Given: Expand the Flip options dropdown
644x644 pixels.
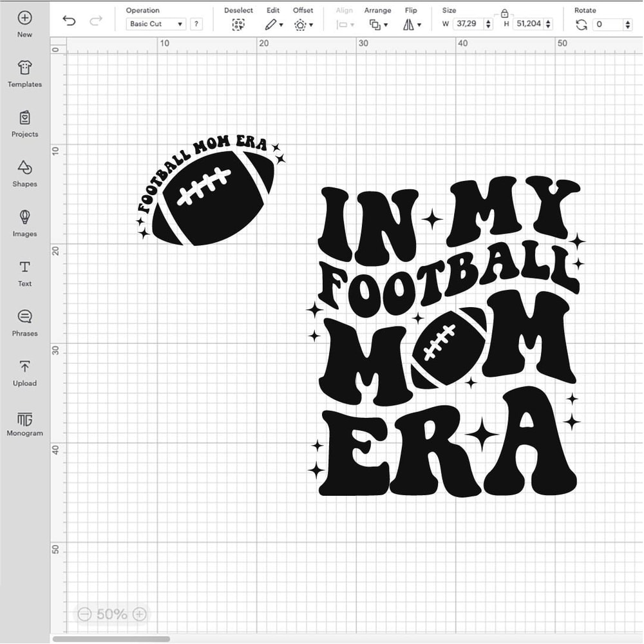Looking at the screenshot, I should (x=419, y=24).
